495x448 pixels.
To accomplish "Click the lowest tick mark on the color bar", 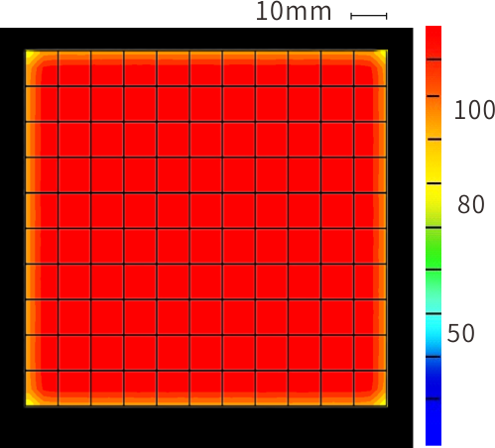I will 433,398.
